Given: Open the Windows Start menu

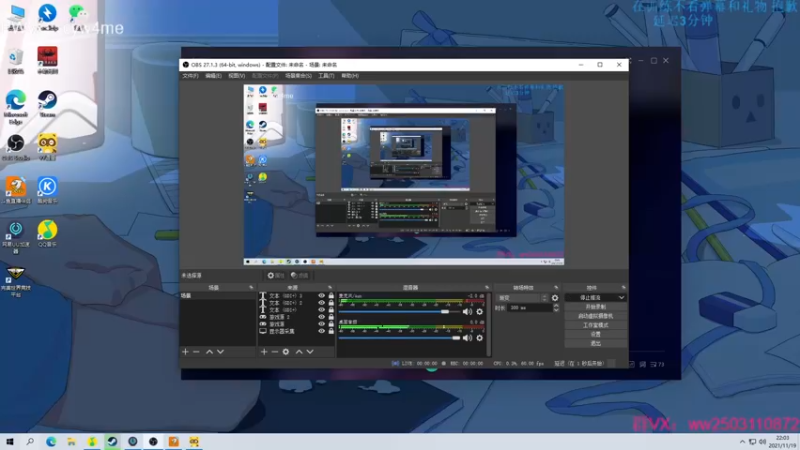Looking at the screenshot, I should (9, 442).
